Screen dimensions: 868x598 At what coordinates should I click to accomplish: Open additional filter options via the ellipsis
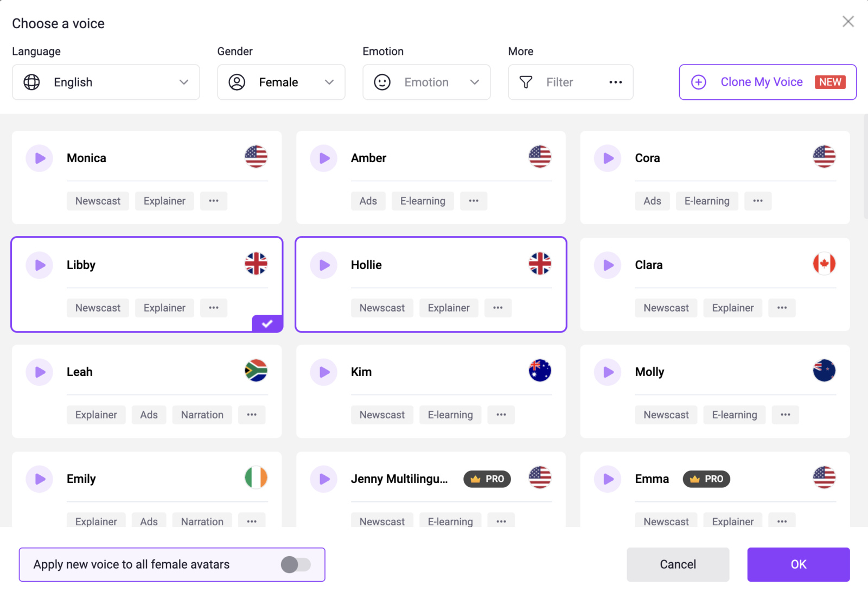(615, 82)
